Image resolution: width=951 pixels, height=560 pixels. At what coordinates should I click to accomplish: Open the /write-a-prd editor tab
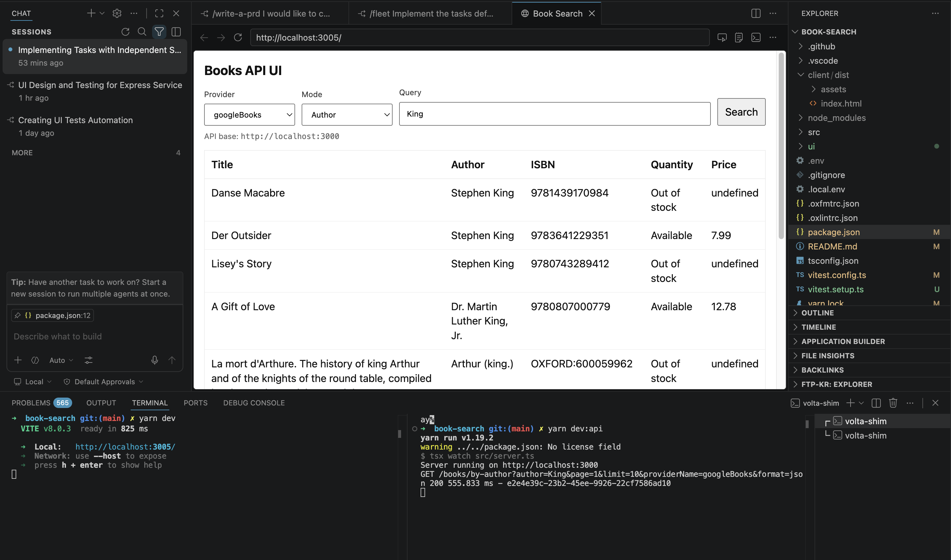pyautogui.click(x=270, y=13)
